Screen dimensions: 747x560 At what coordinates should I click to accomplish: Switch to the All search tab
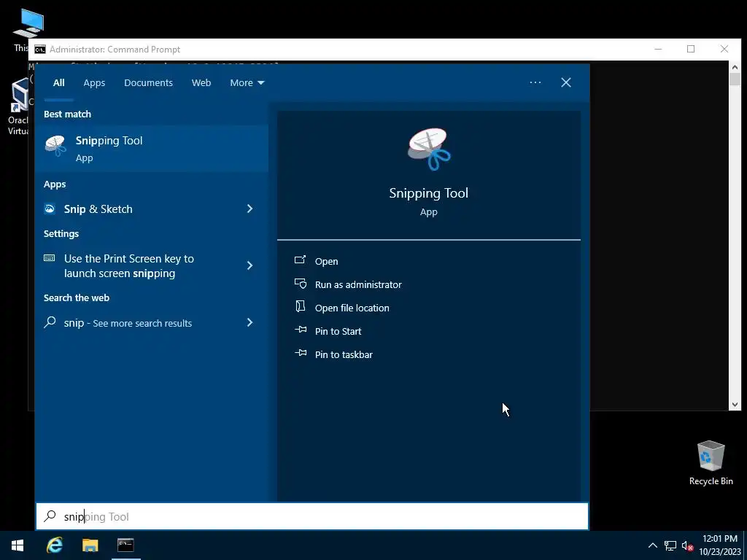click(58, 83)
